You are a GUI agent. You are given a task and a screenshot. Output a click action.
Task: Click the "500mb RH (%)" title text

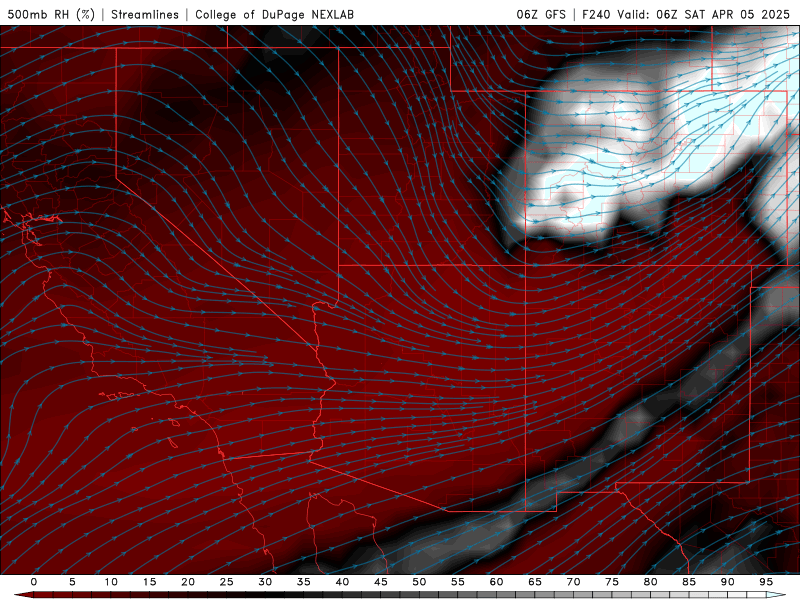pyautogui.click(x=51, y=14)
